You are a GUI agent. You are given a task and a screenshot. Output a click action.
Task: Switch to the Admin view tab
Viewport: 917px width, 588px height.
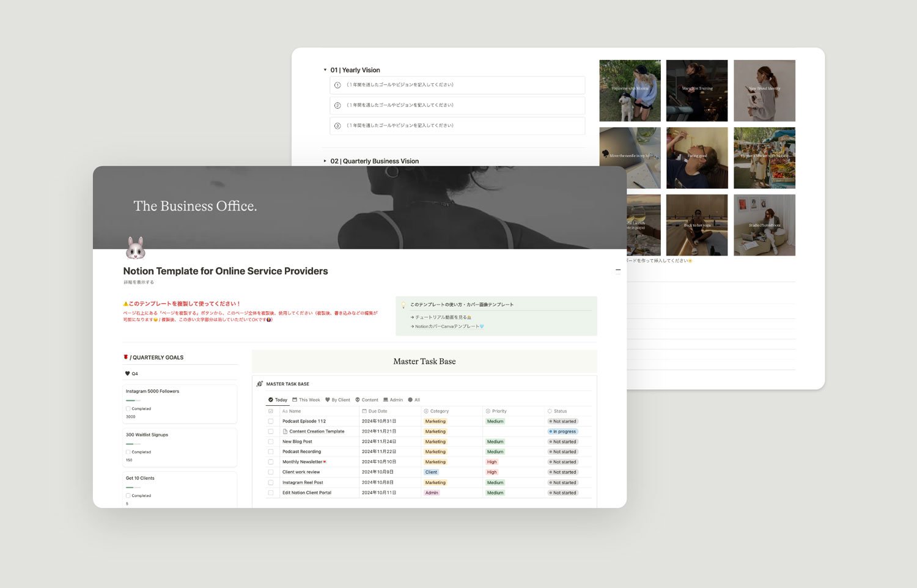tap(393, 400)
